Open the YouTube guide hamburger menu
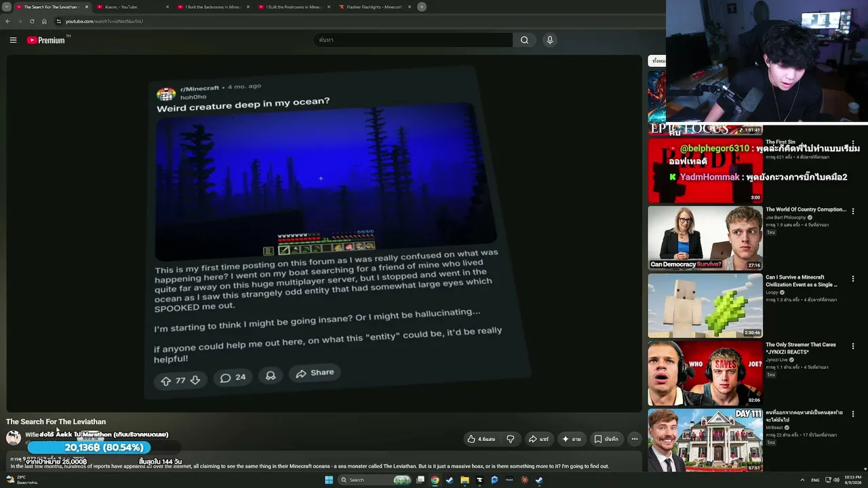Screen dimensions: 868x488 click(x=13, y=40)
